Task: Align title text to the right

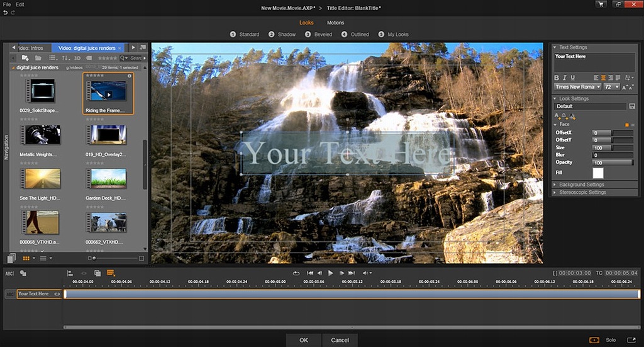Action: [611, 77]
